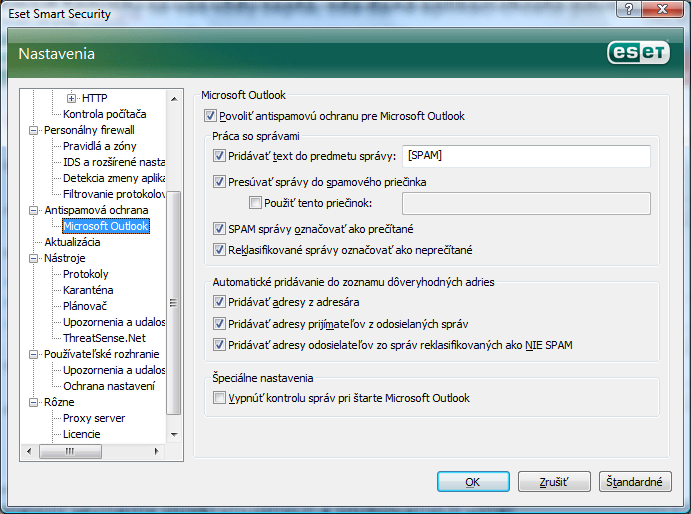Select Upozornenia a udalosti under Nástroje
This screenshot has height=514, width=691.
point(114,322)
